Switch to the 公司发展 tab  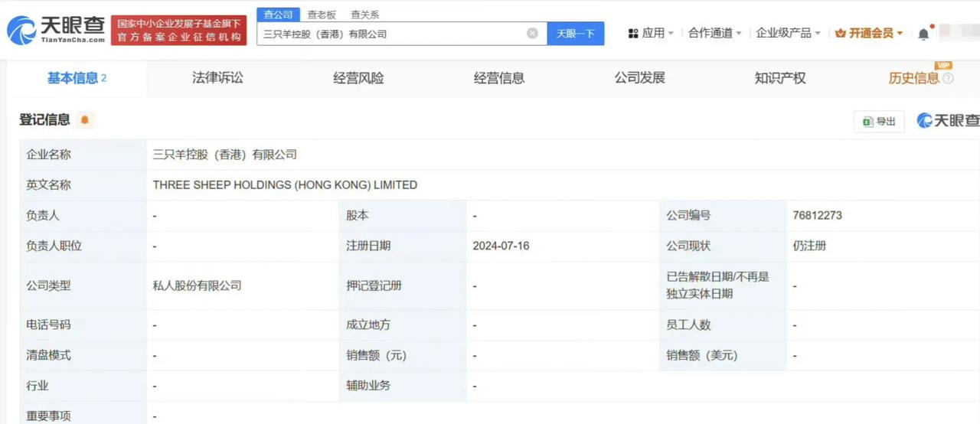pyautogui.click(x=639, y=78)
